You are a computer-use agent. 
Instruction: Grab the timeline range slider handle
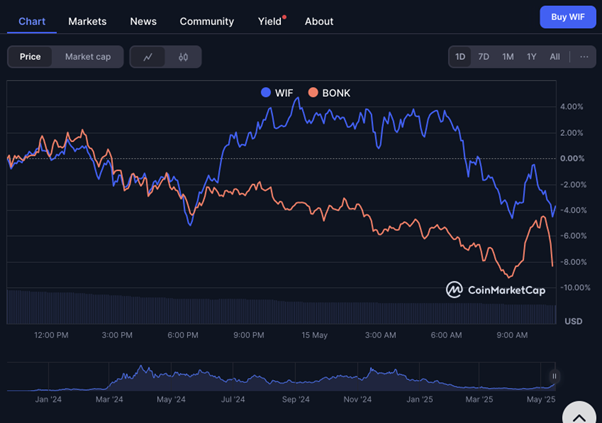[x=554, y=377]
